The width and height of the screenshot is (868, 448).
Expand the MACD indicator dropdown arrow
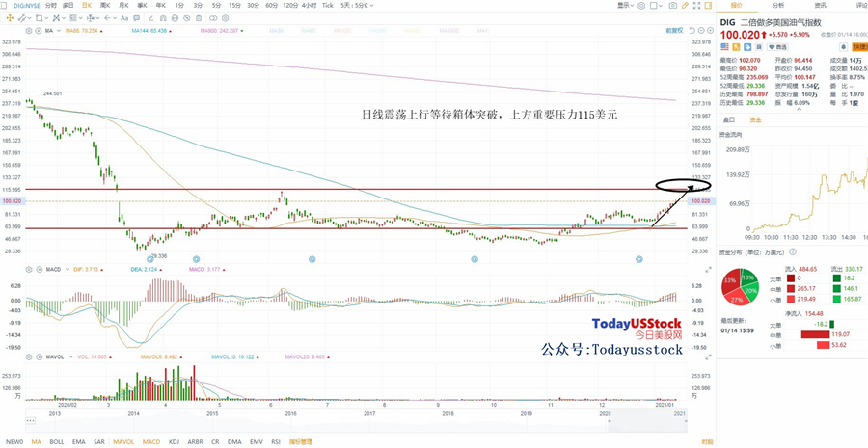(x=68, y=270)
